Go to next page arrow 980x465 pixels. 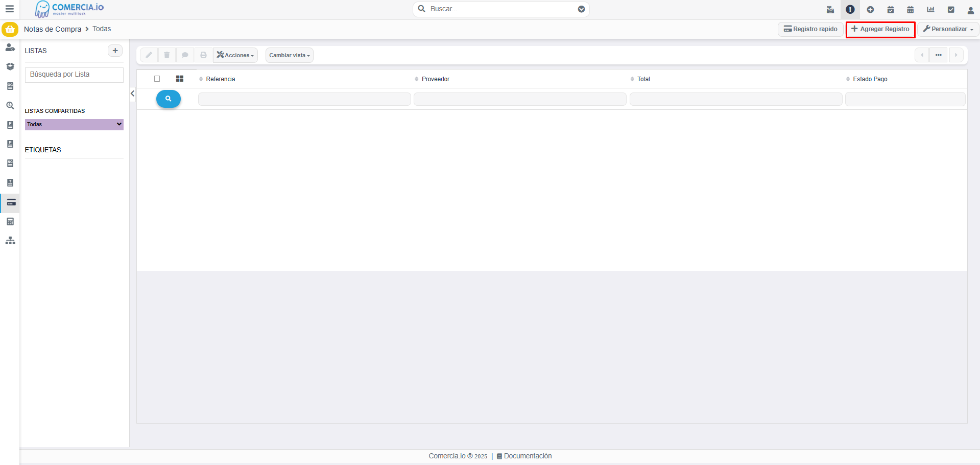[956, 55]
